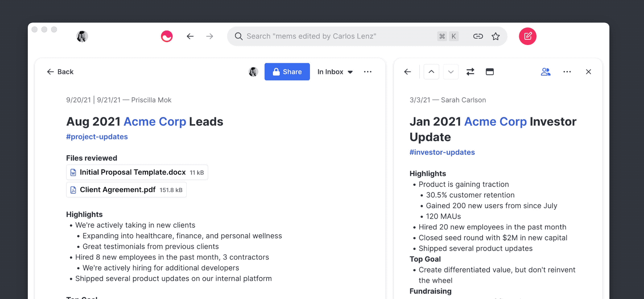Click the collaborator avatar beside Share
The image size is (644, 299).
coord(253,72)
